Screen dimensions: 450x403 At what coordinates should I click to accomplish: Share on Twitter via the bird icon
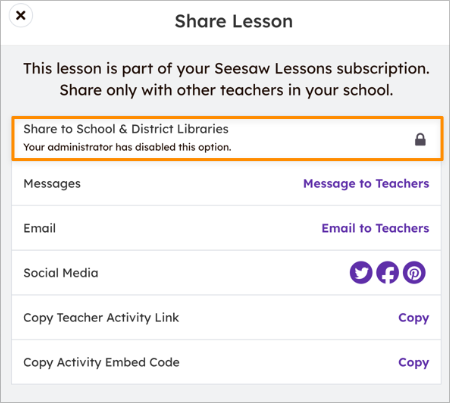pyautogui.click(x=361, y=273)
